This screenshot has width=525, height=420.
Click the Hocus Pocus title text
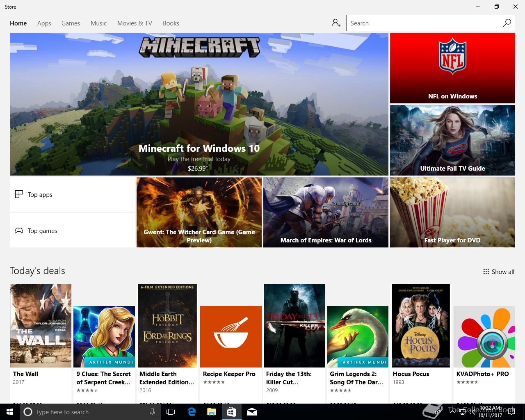click(x=411, y=374)
